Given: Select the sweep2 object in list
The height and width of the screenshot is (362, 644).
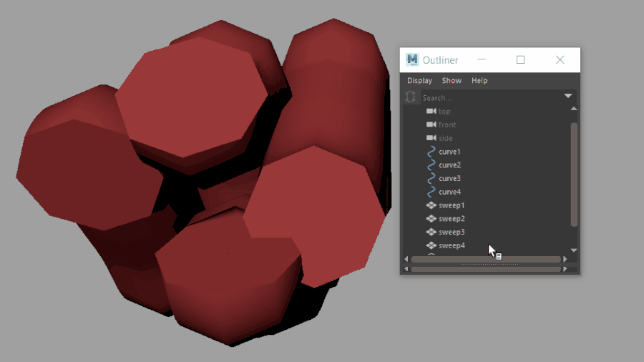Looking at the screenshot, I should [452, 219].
